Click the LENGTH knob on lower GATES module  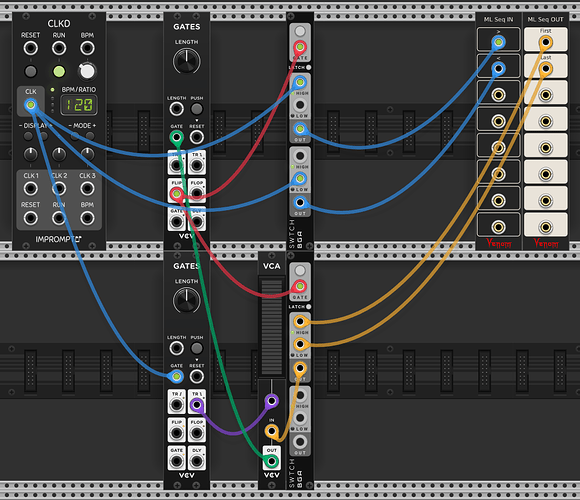(x=187, y=301)
